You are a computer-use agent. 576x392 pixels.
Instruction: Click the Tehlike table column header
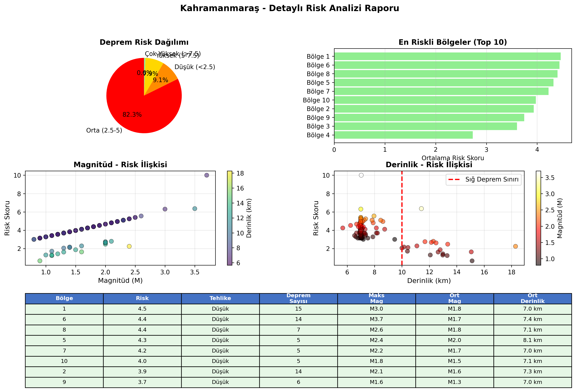tap(220, 298)
